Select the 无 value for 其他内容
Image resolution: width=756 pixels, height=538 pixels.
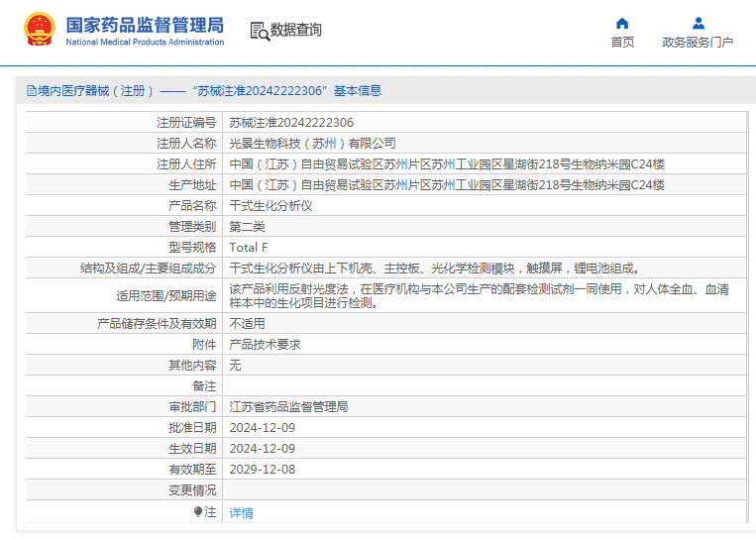235,365
